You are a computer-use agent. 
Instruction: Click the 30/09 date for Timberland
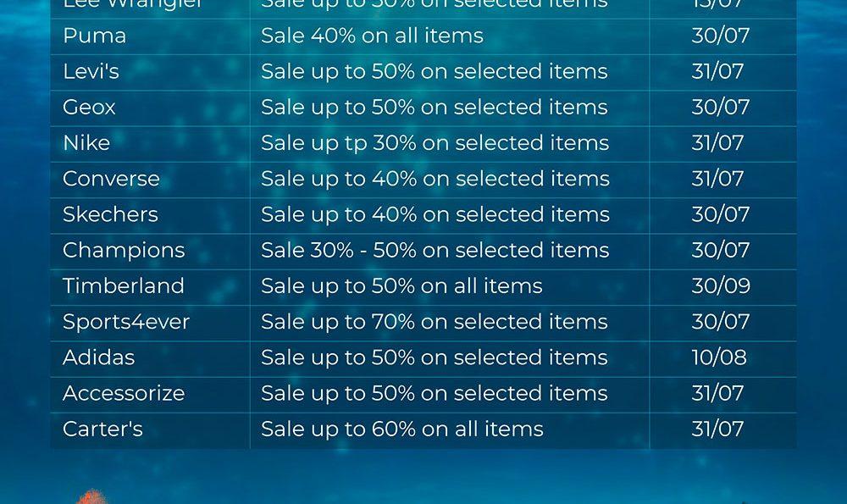pyautogui.click(x=721, y=285)
